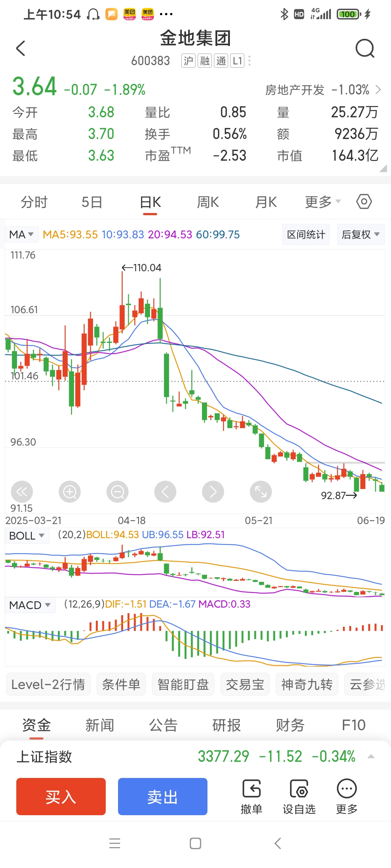Tap the stock code 600383
The height and width of the screenshot is (868, 391).
tap(151, 61)
